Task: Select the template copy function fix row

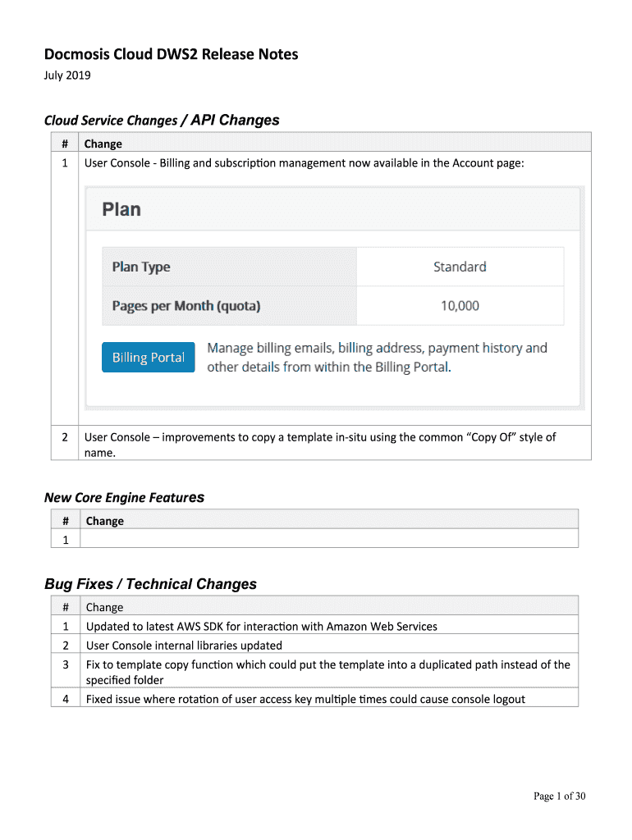Action: (x=327, y=672)
